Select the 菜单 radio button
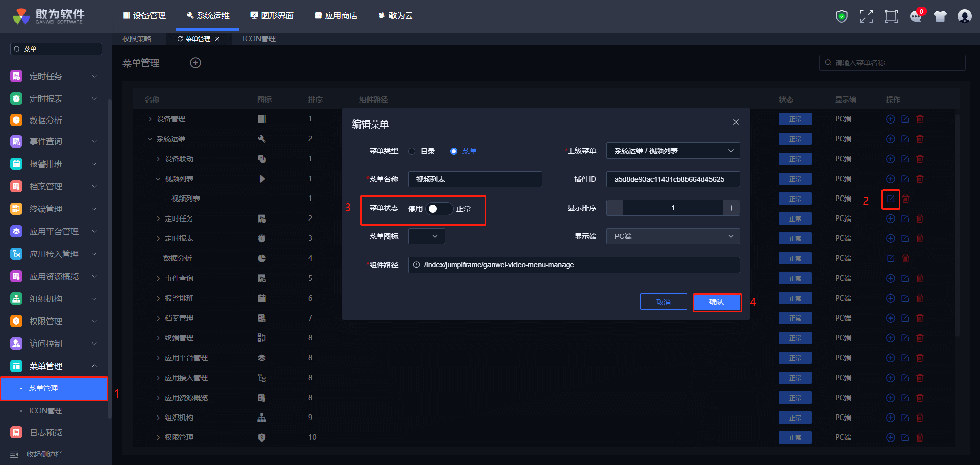 coord(453,151)
